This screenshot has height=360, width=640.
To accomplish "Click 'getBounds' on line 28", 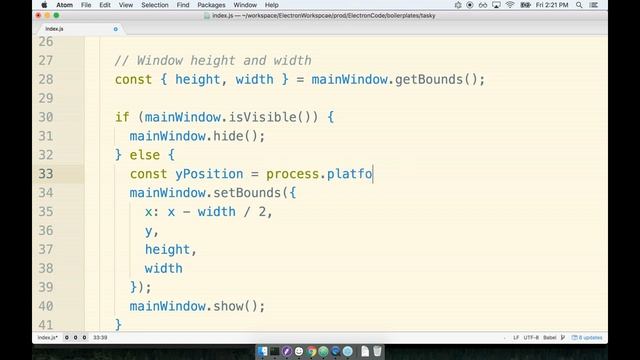I will pyautogui.click(x=429, y=79).
